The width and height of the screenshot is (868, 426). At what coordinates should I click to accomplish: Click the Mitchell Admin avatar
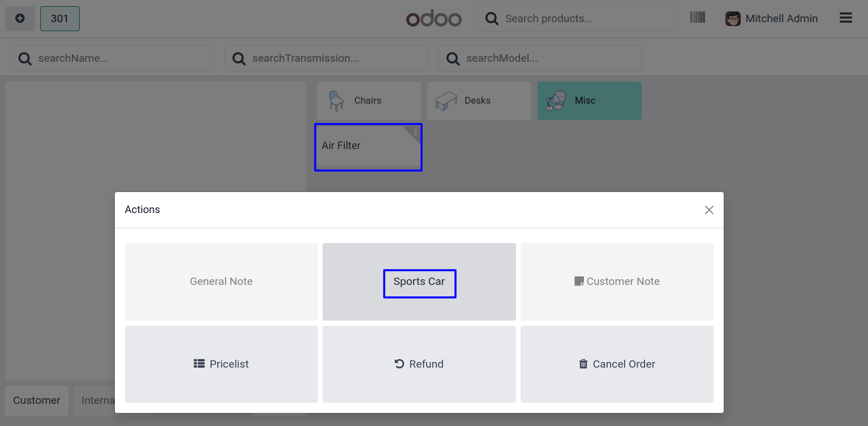click(733, 19)
